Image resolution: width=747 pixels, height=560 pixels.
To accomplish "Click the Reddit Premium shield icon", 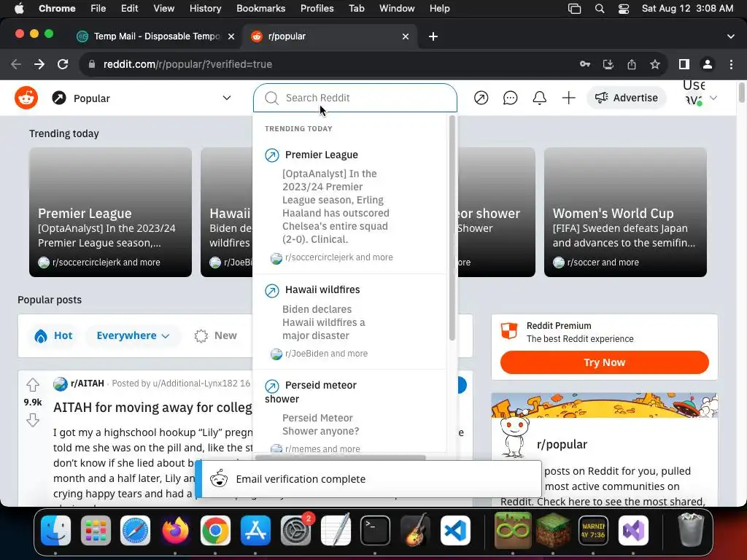I will coord(509,330).
